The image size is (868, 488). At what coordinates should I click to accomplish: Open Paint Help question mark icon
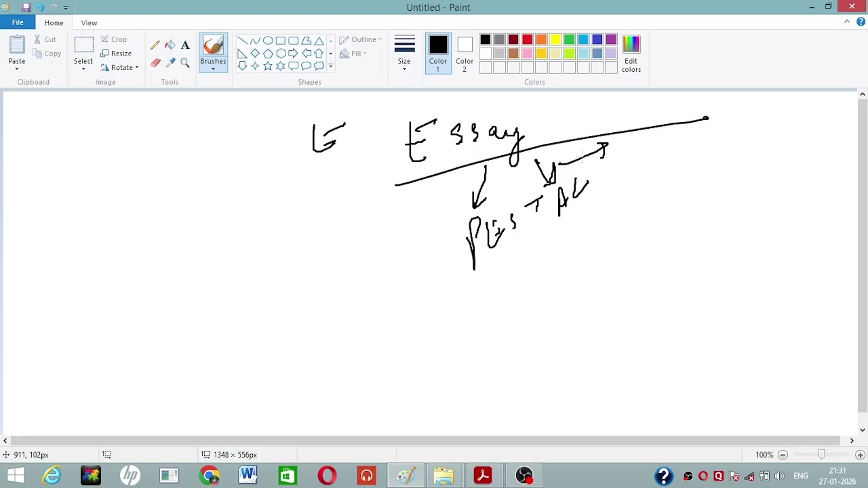[x=861, y=22]
